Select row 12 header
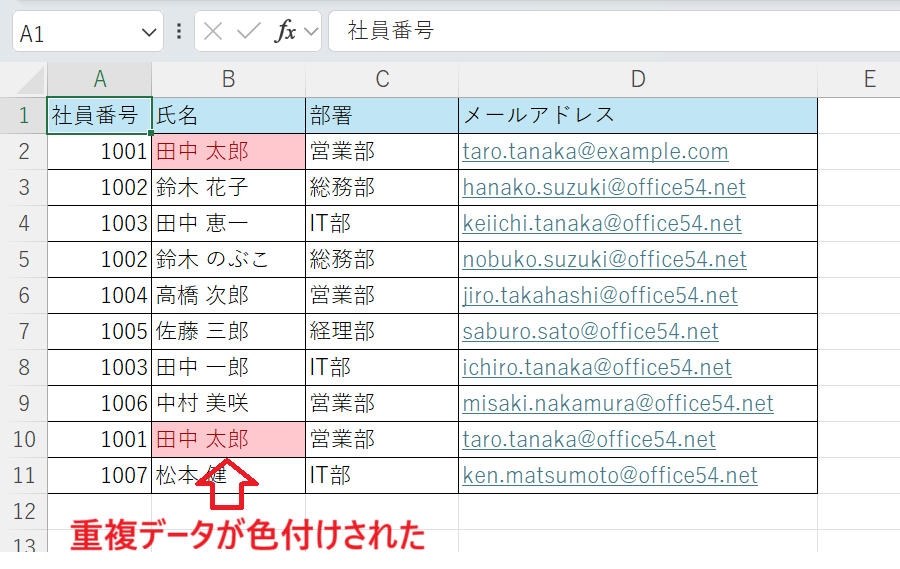Viewport: 900px width, 569px height. tap(24, 511)
